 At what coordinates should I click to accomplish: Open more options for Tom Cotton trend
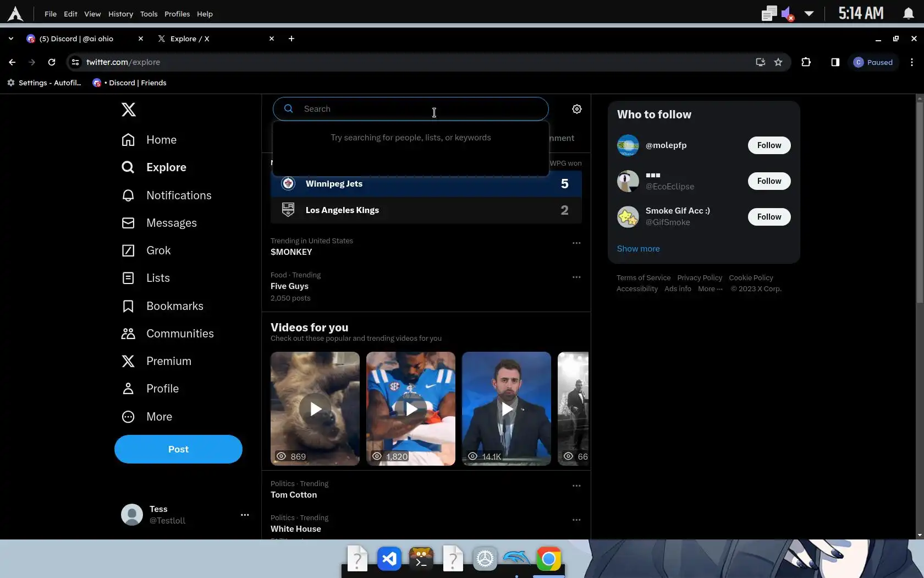point(576,486)
